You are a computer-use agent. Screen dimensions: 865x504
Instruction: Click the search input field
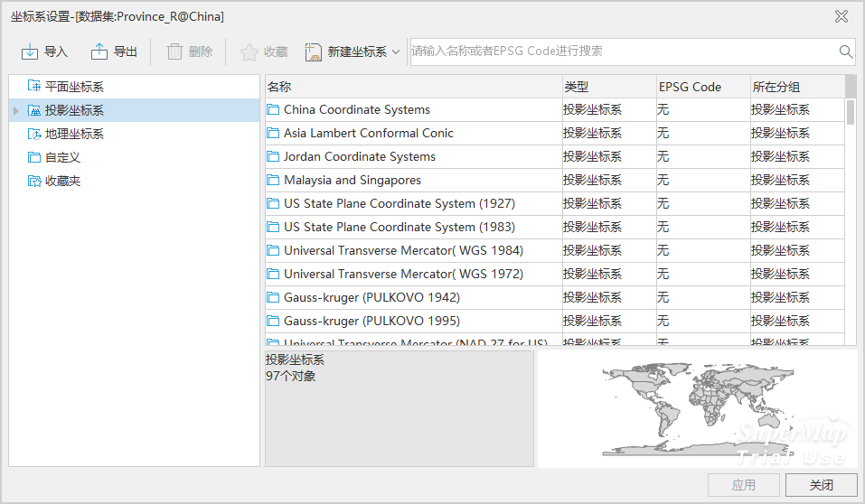(622, 51)
